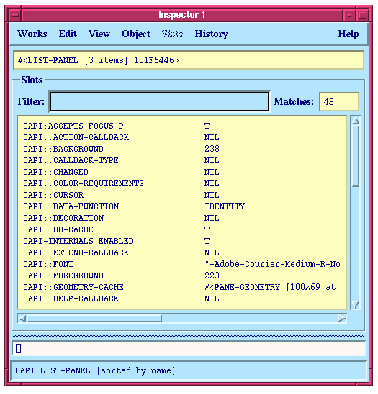This screenshot has height=394, width=378.
Task: Click the PANE-GEOMETRY cache value
Action: pyautogui.click(x=270, y=287)
